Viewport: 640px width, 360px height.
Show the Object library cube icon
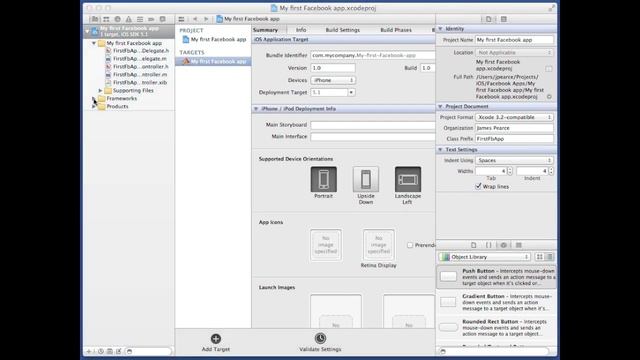pyautogui.click(x=504, y=245)
